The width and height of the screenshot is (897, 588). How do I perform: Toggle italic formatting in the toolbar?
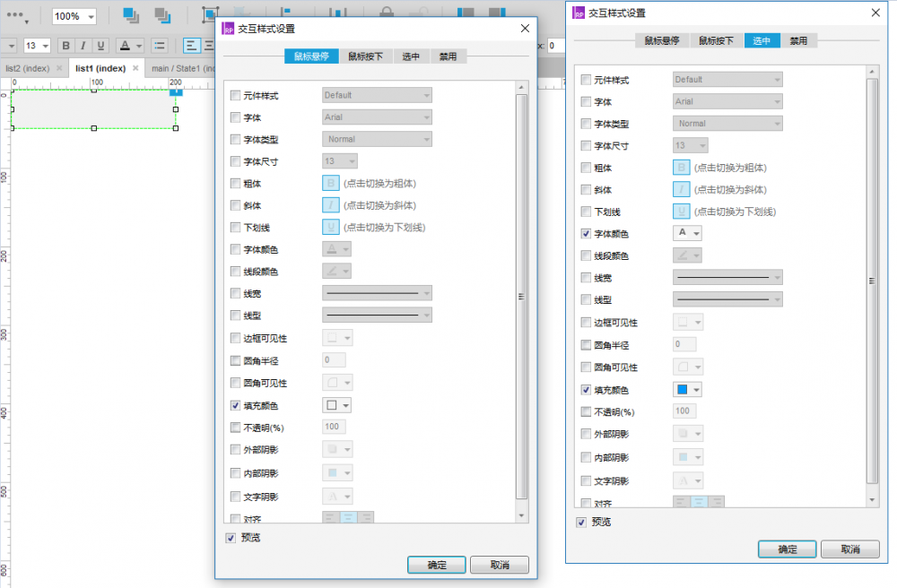point(83,45)
